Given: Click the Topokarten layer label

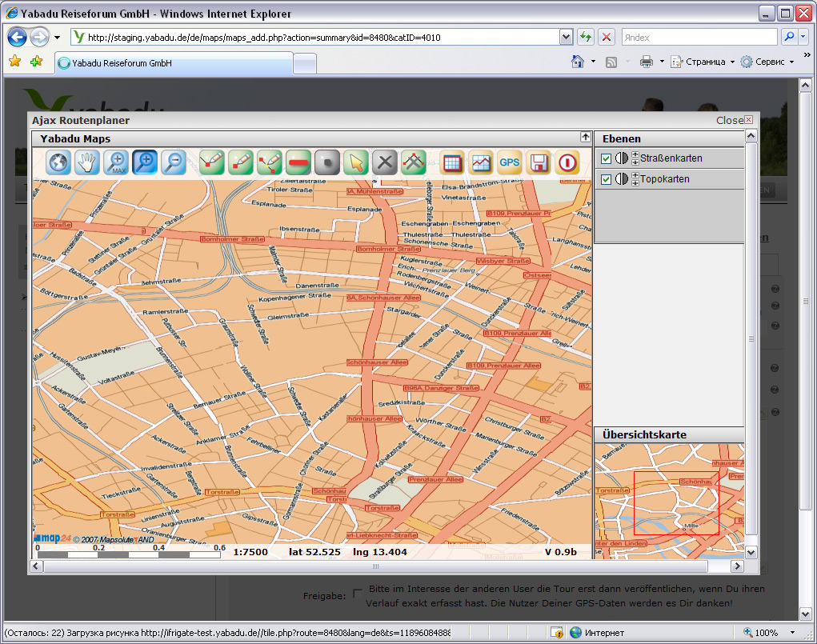Looking at the screenshot, I should tap(665, 178).
